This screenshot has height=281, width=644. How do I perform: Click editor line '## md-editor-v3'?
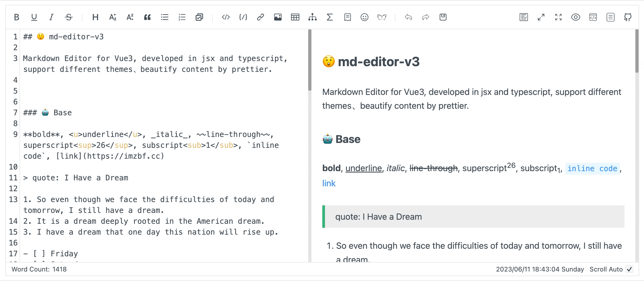point(64,37)
